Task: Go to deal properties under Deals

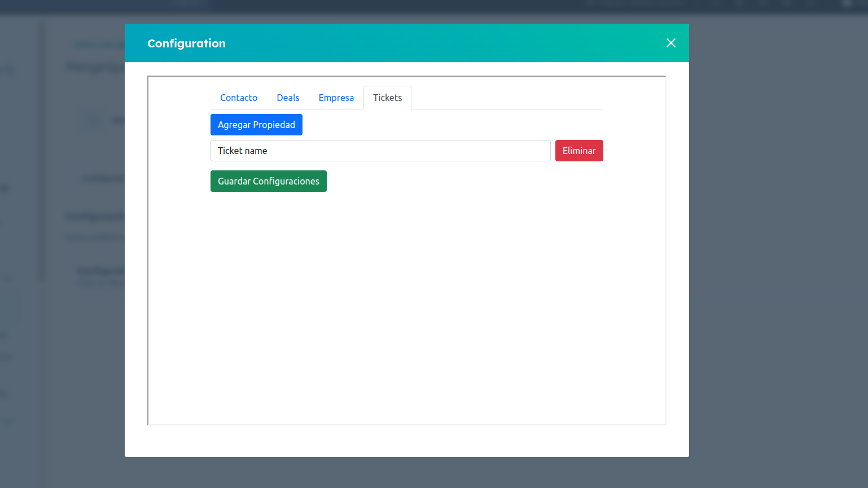Action: pyautogui.click(x=288, y=98)
